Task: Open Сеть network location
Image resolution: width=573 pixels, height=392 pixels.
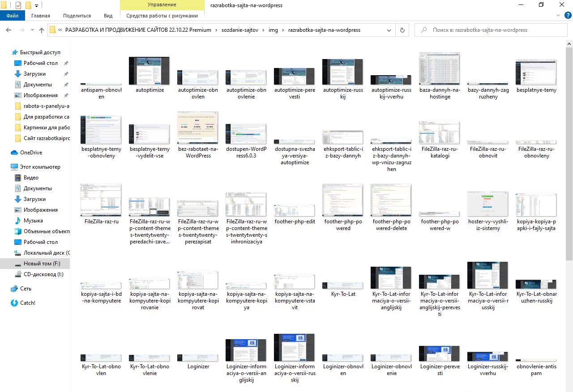Action: click(26, 289)
